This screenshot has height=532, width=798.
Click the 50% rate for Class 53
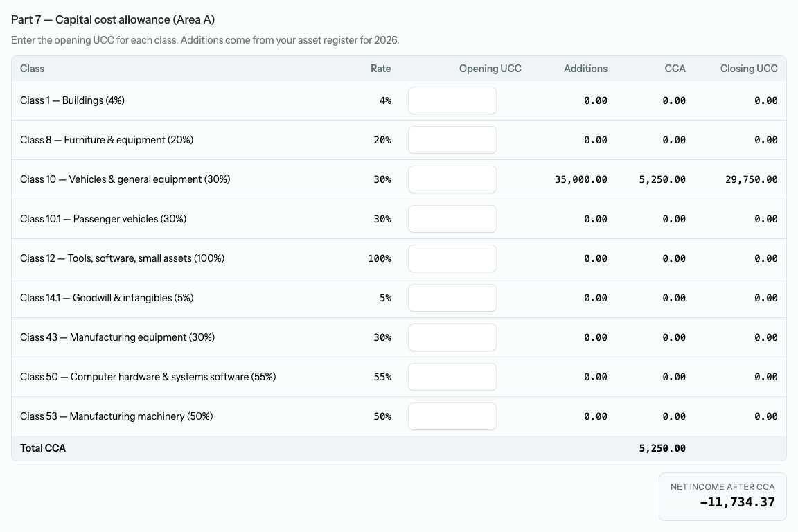pyautogui.click(x=382, y=416)
